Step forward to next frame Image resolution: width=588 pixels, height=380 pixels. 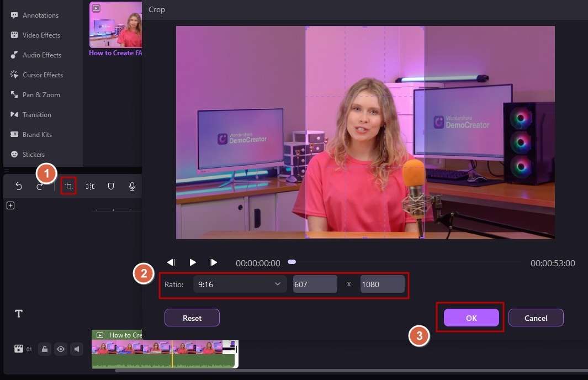pyautogui.click(x=213, y=262)
